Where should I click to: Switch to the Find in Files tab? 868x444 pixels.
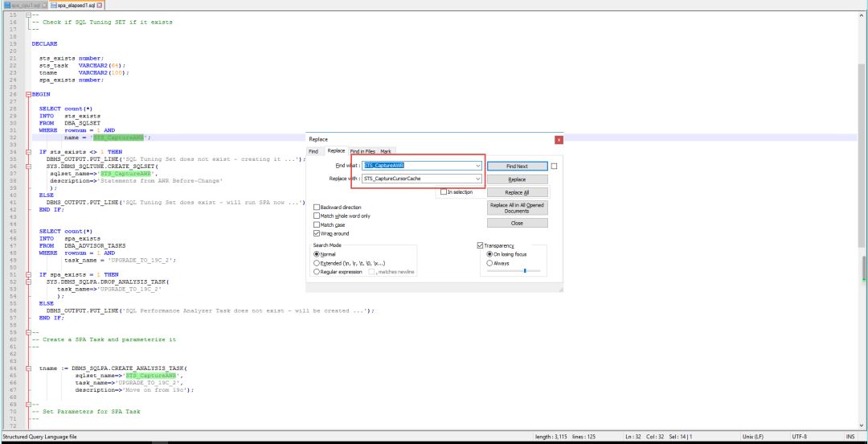[x=362, y=151]
